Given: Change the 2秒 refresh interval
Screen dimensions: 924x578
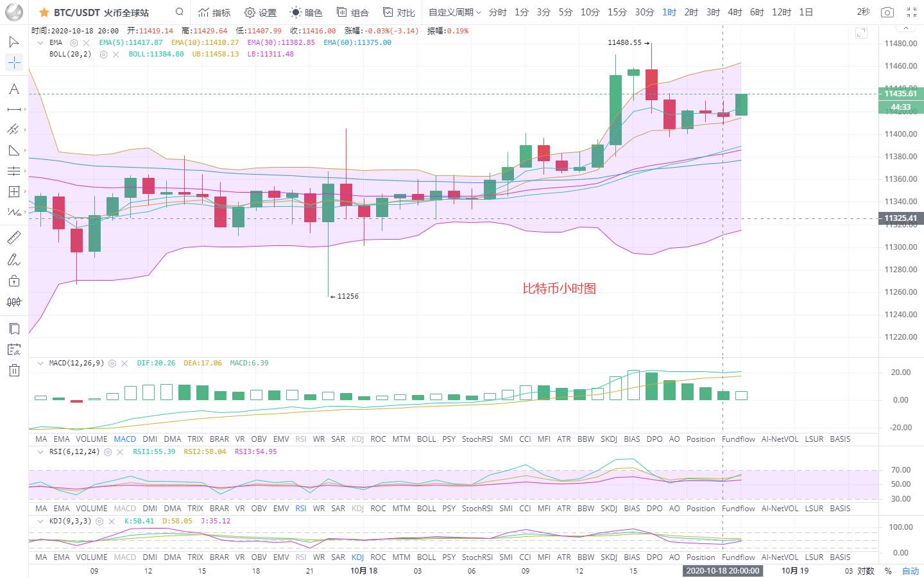Looking at the screenshot, I should pos(864,12).
